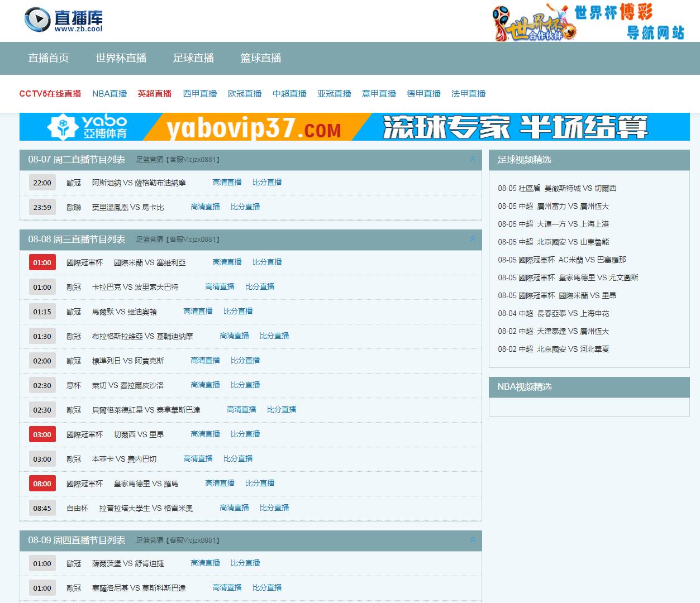Open 西甲直播 sub-navigation link

200,94
